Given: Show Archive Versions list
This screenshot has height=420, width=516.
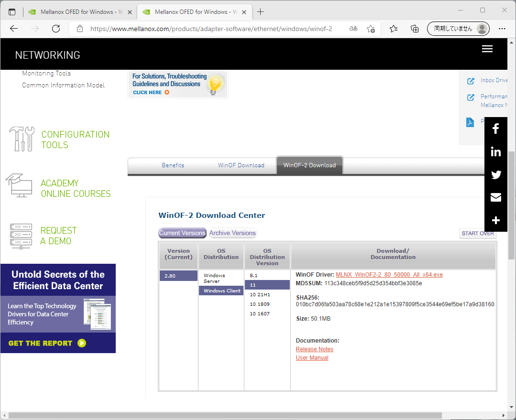Looking at the screenshot, I should pos(232,233).
